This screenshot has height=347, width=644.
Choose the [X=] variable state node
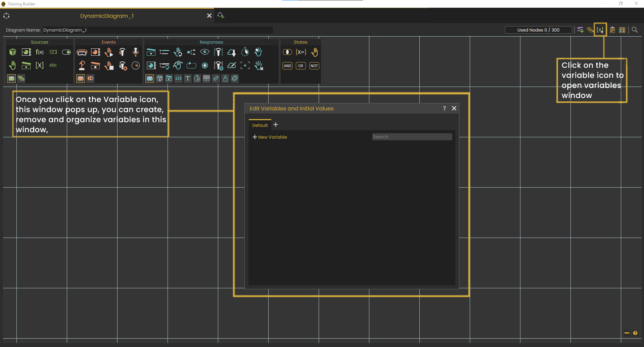[301, 52]
